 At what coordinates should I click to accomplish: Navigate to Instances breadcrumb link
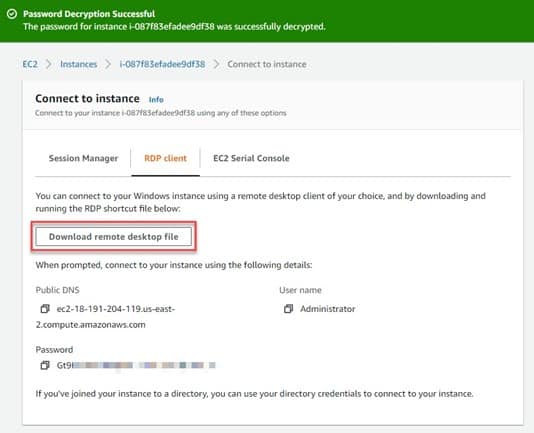pyautogui.click(x=79, y=64)
